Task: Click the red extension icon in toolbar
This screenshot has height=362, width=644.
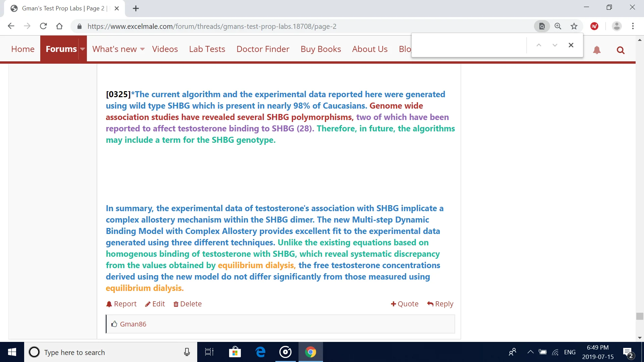Action: pyautogui.click(x=594, y=26)
